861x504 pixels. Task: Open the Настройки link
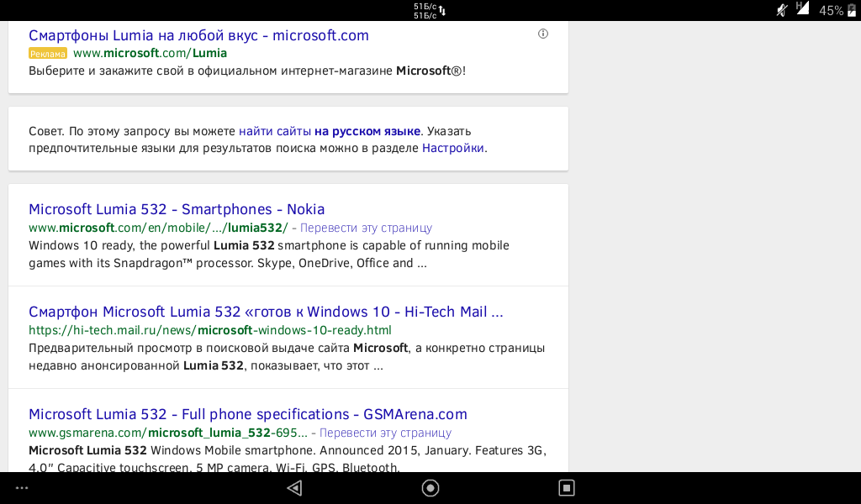click(x=453, y=148)
